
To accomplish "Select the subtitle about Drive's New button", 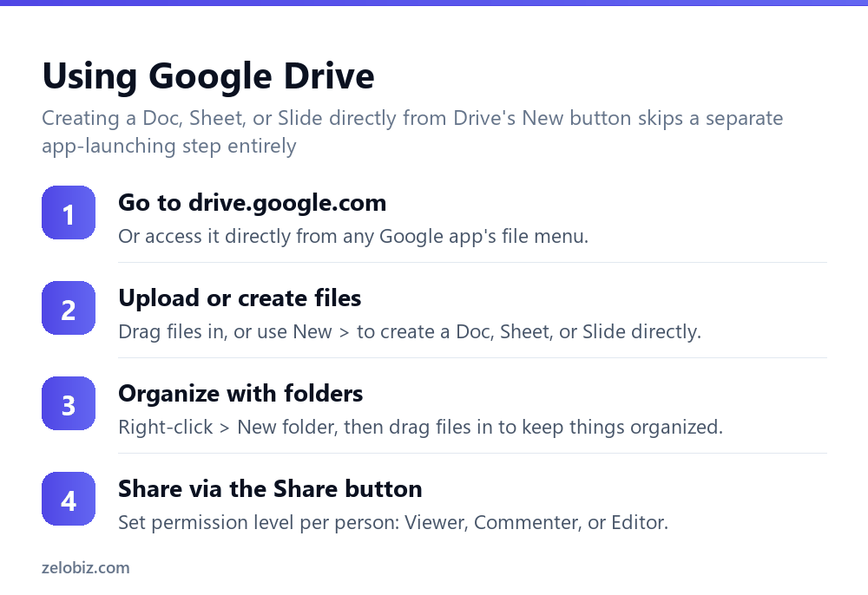I will click(412, 132).
